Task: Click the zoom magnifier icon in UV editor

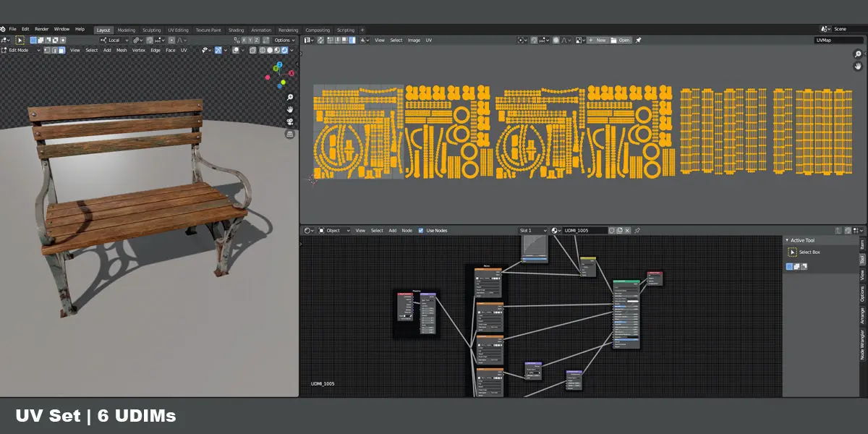Action: [x=858, y=54]
